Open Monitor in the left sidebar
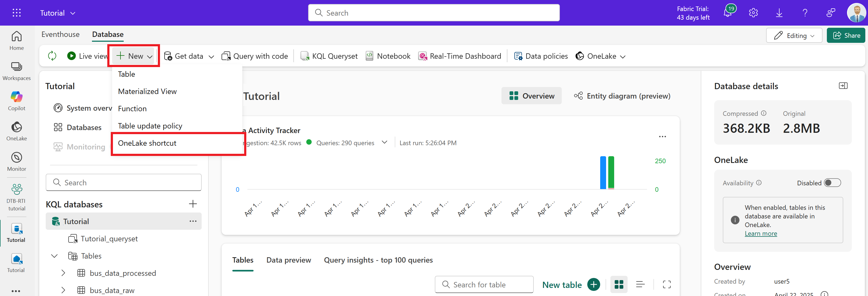This screenshot has height=296, width=868. [x=16, y=162]
